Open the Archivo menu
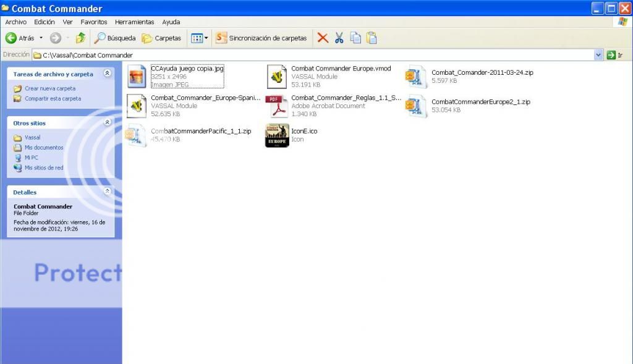 click(15, 22)
